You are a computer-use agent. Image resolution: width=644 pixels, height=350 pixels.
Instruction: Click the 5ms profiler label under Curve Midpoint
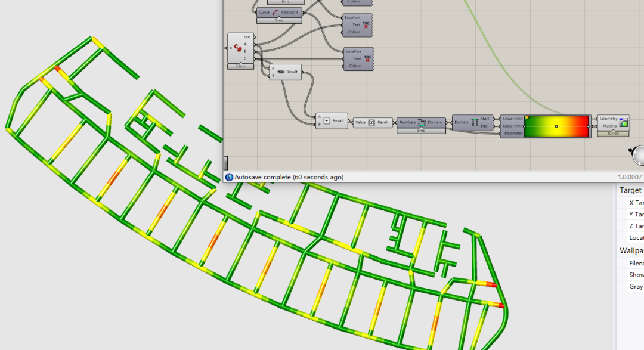point(279,20)
